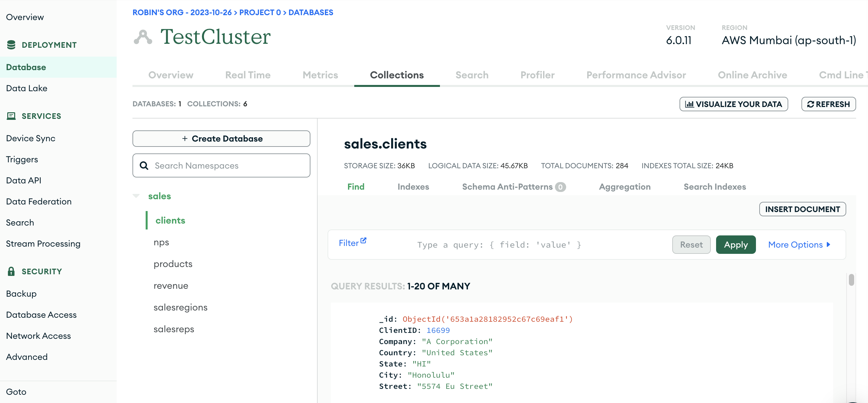Open the Search Indexes tab
The height and width of the screenshot is (403, 868).
coord(714,186)
